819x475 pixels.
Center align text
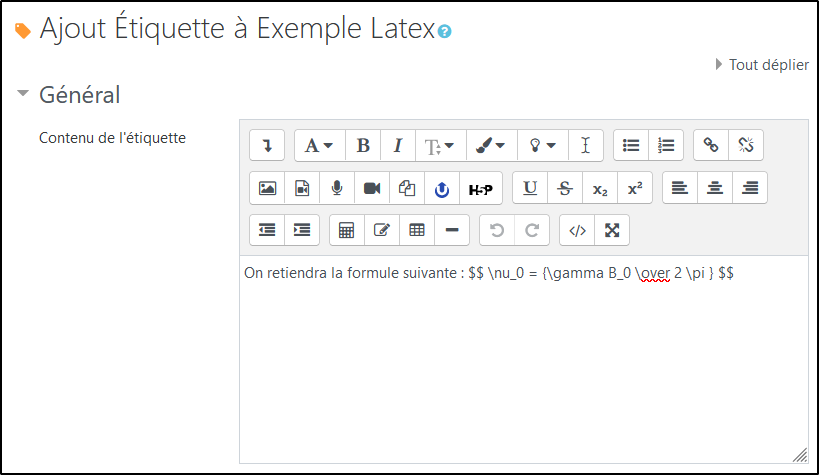point(715,188)
